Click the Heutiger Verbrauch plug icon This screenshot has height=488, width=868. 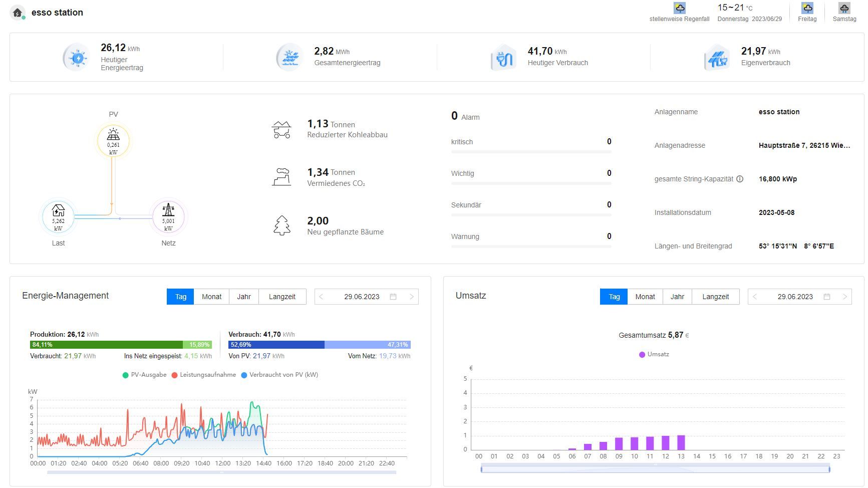coord(504,58)
